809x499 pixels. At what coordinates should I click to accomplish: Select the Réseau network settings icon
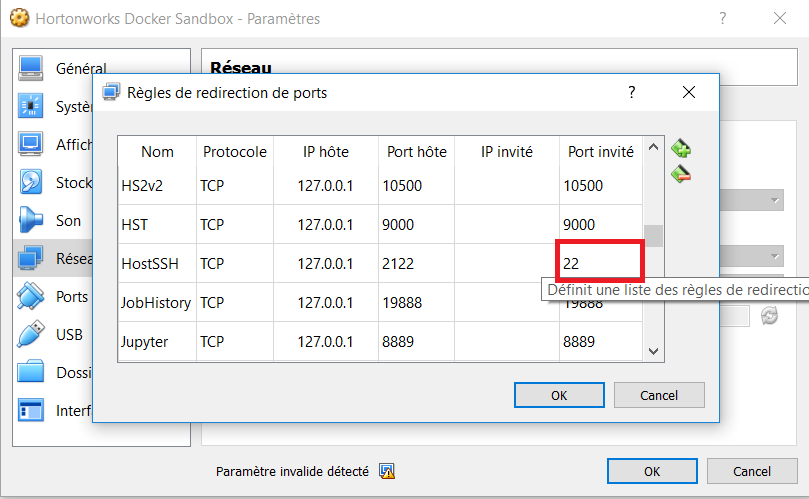(x=30, y=258)
